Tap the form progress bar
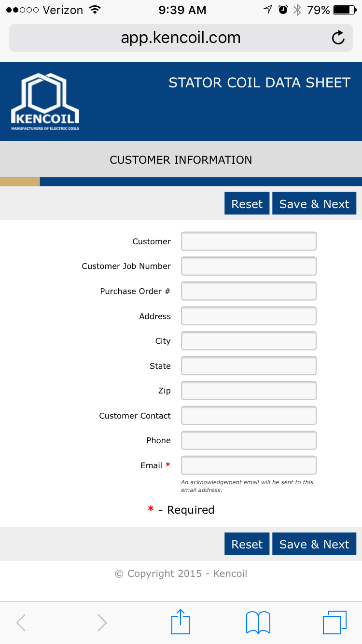The width and height of the screenshot is (362, 644). tap(181, 182)
